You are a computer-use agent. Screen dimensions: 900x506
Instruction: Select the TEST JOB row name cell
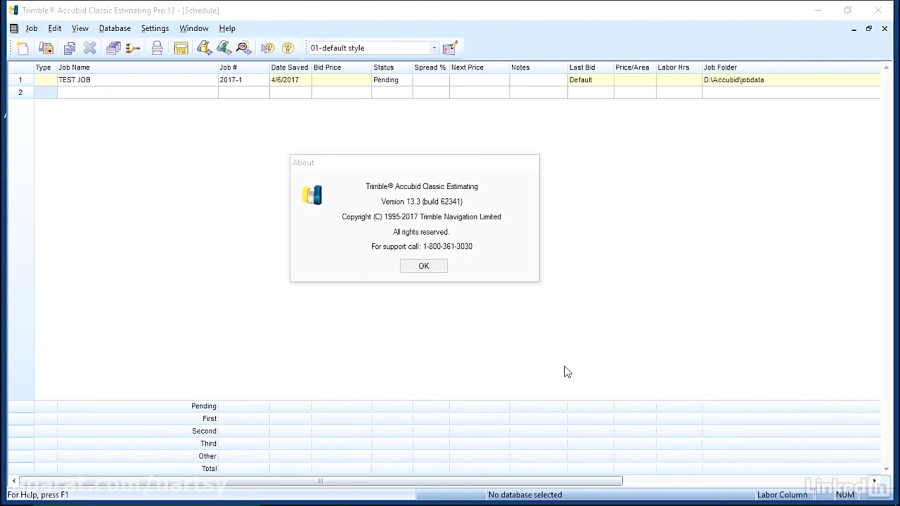click(x=137, y=80)
